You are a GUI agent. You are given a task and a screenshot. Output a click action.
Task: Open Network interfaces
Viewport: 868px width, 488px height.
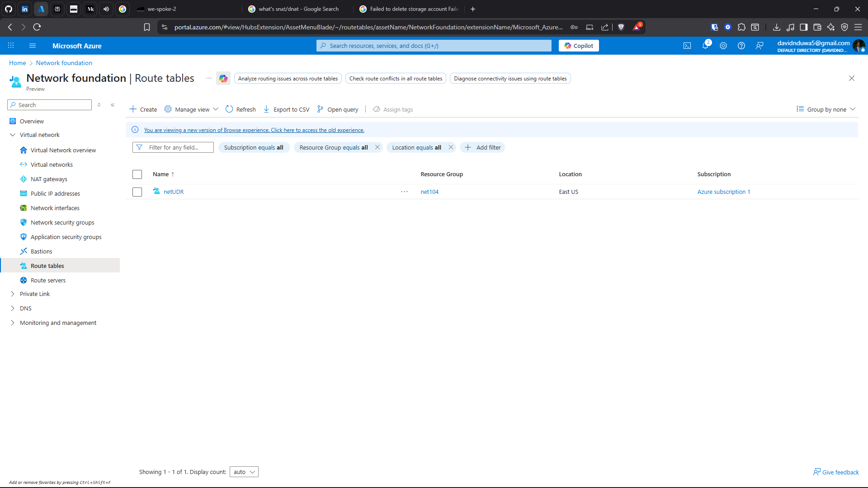click(x=55, y=208)
